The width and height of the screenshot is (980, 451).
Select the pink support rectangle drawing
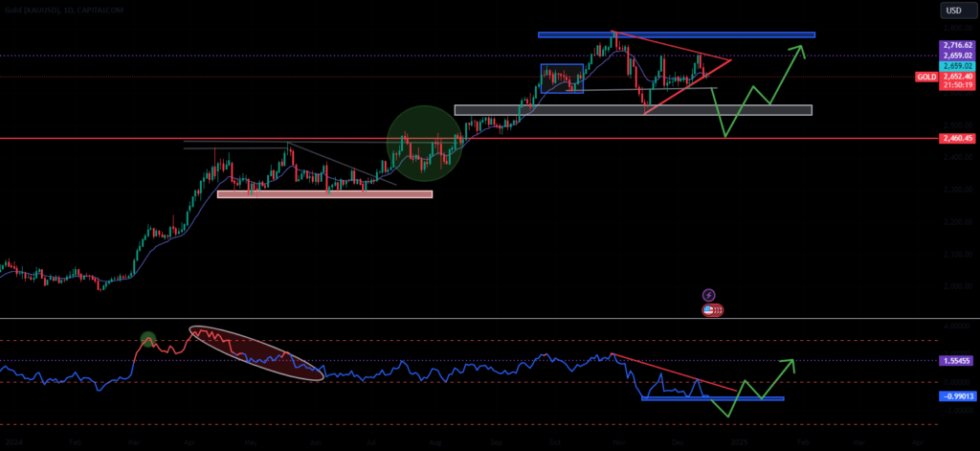(324, 194)
